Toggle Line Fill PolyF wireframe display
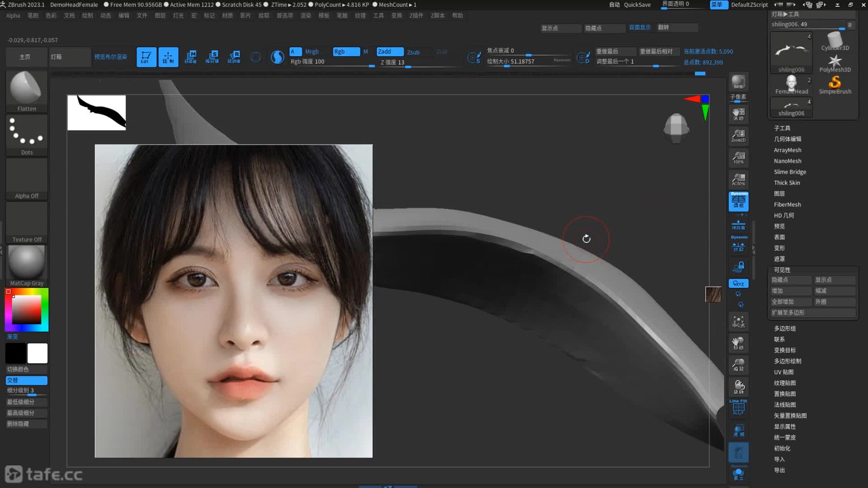The image size is (868, 488). [738, 408]
